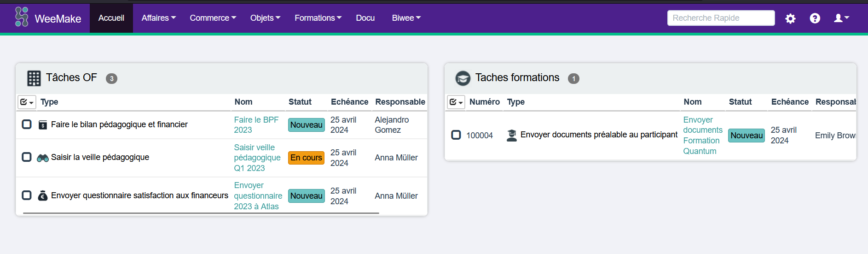Open the Taches formations bulk selection dropdown
The image size is (868, 254).
[x=456, y=102]
